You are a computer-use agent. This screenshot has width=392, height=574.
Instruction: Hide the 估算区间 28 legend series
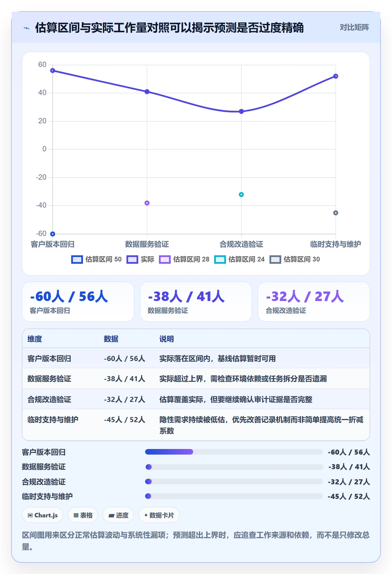pos(184,259)
